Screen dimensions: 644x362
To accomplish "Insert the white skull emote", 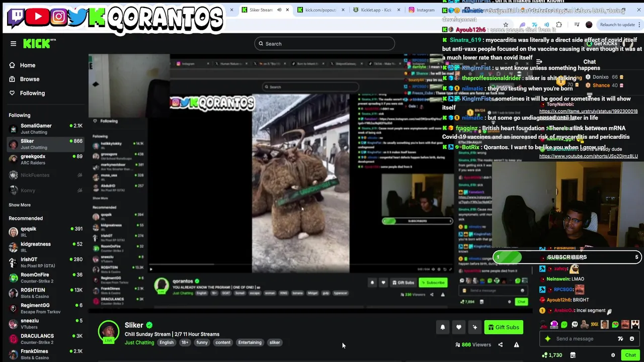I will 575,325.
